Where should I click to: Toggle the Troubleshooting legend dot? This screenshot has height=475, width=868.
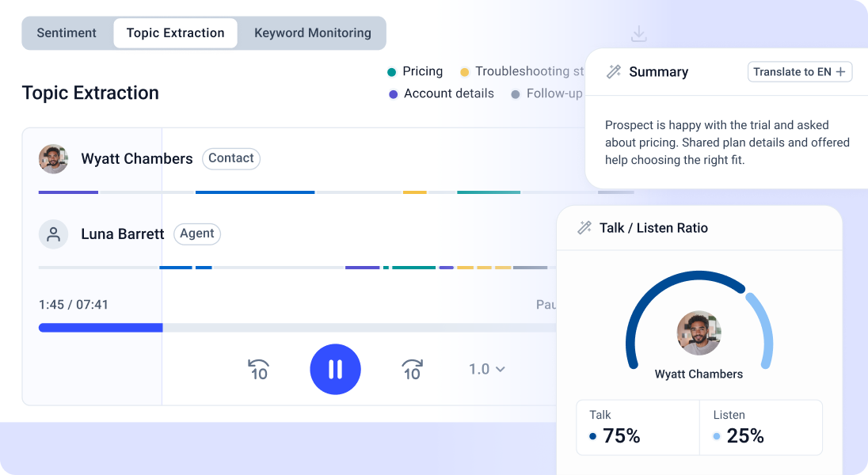(x=464, y=72)
